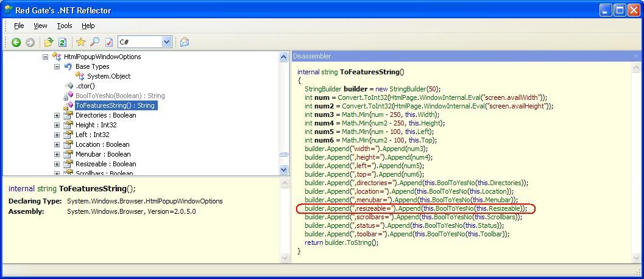
Task: Open assembly using the folder icon
Action: pos(49,42)
